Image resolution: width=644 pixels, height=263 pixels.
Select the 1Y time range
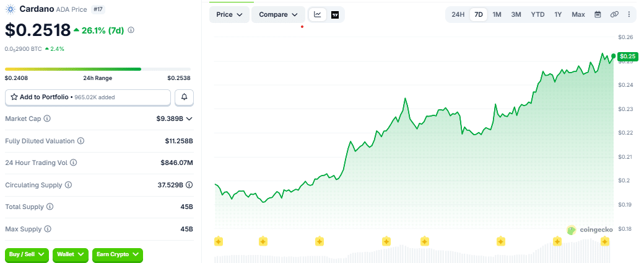[x=558, y=14]
